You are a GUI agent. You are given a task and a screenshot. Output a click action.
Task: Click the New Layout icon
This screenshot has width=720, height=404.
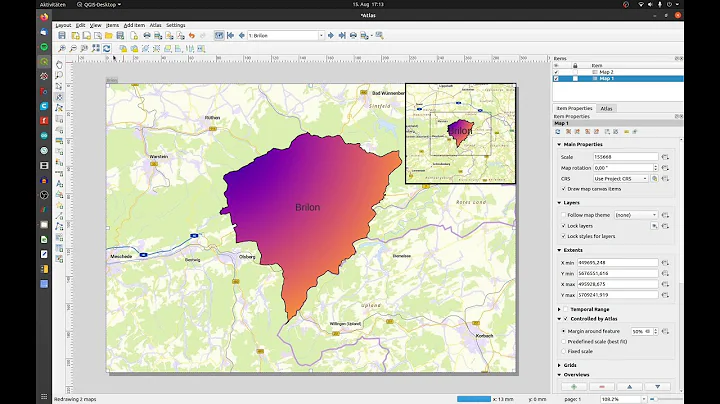(x=75, y=35)
